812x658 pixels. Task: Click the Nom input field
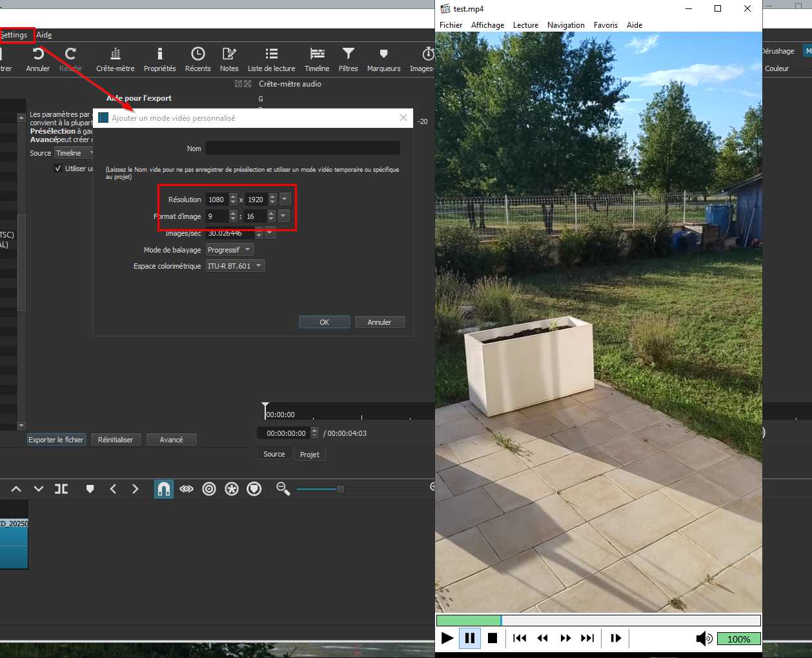click(x=302, y=148)
